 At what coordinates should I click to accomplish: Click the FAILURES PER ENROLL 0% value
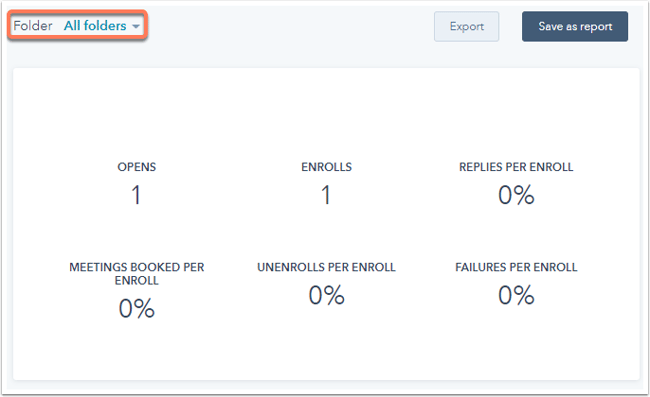pos(516,295)
